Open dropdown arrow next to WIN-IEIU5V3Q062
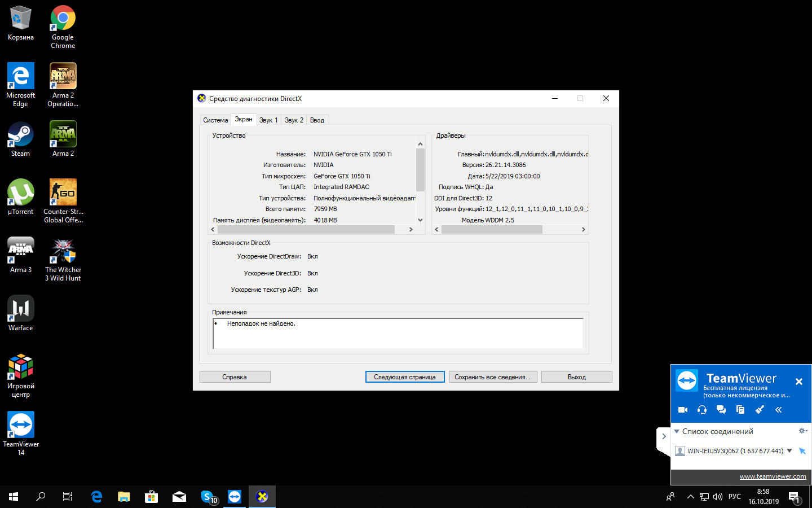This screenshot has height=508, width=812. pos(789,450)
